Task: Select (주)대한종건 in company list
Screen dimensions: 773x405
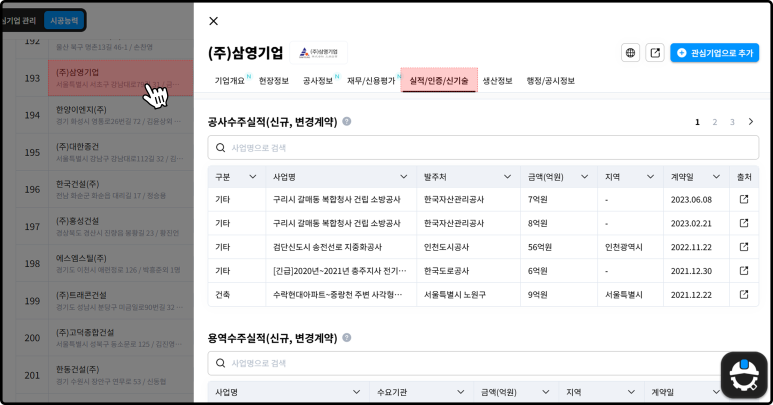Action: click(x=120, y=152)
